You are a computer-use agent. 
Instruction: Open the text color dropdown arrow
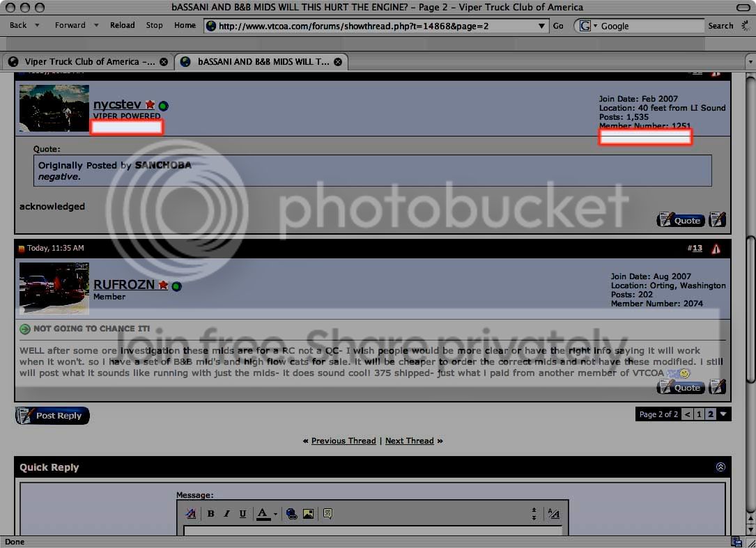point(275,515)
